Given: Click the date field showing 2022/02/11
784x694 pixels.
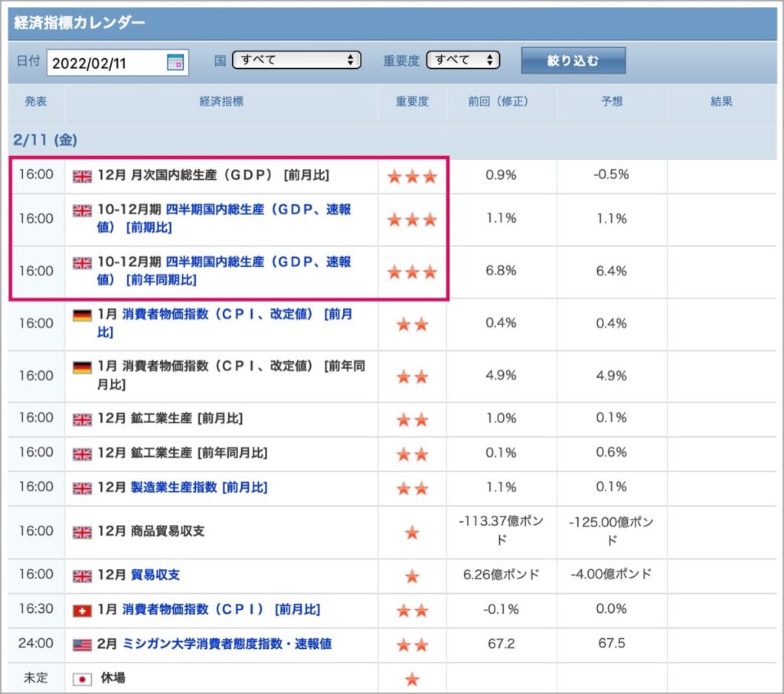Looking at the screenshot, I should (x=117, y=63).
